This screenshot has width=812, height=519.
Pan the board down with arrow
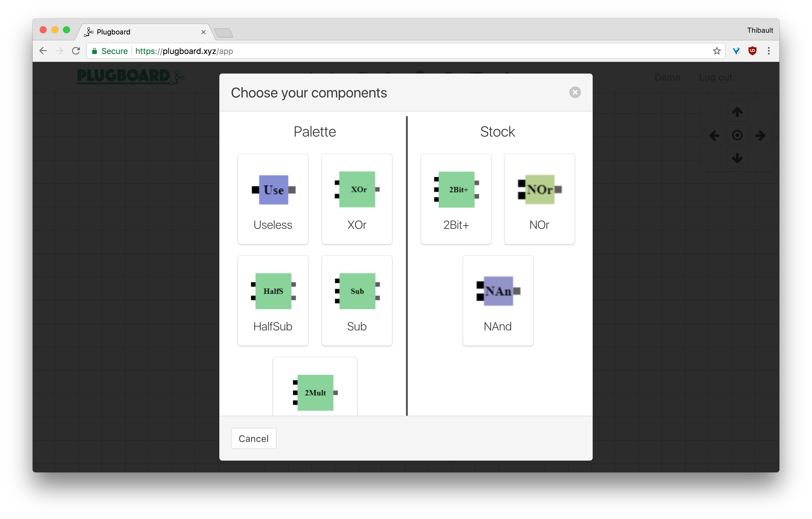[737, 158]
